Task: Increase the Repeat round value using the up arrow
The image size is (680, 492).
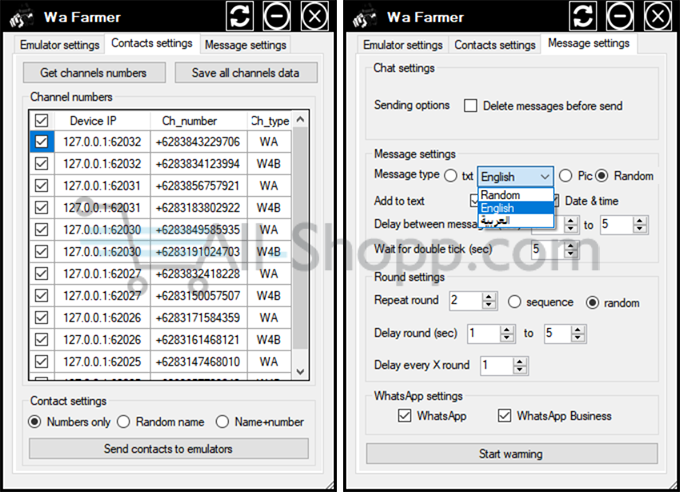Action: pos(489,296)
